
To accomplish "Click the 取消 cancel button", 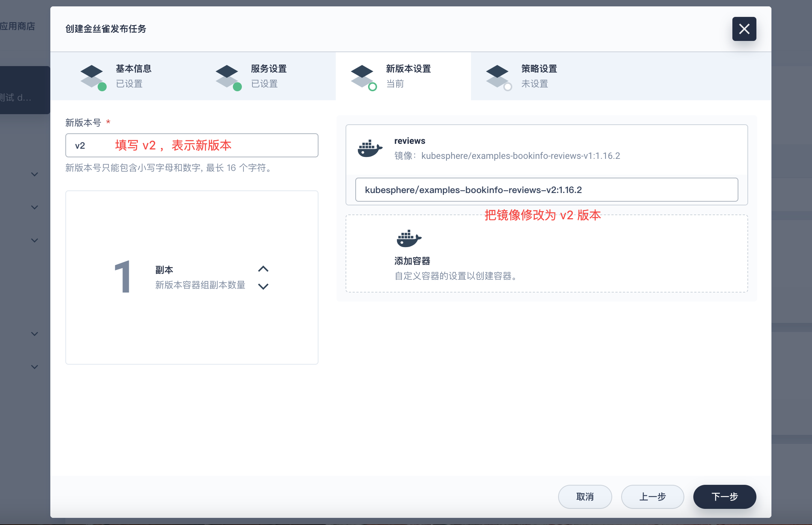I will point(585,497).
